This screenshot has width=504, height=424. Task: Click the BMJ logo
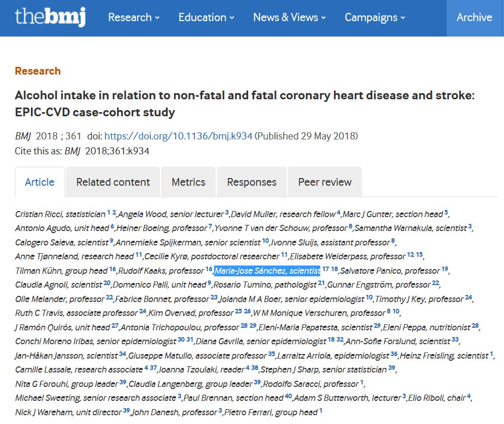point(50,17)
